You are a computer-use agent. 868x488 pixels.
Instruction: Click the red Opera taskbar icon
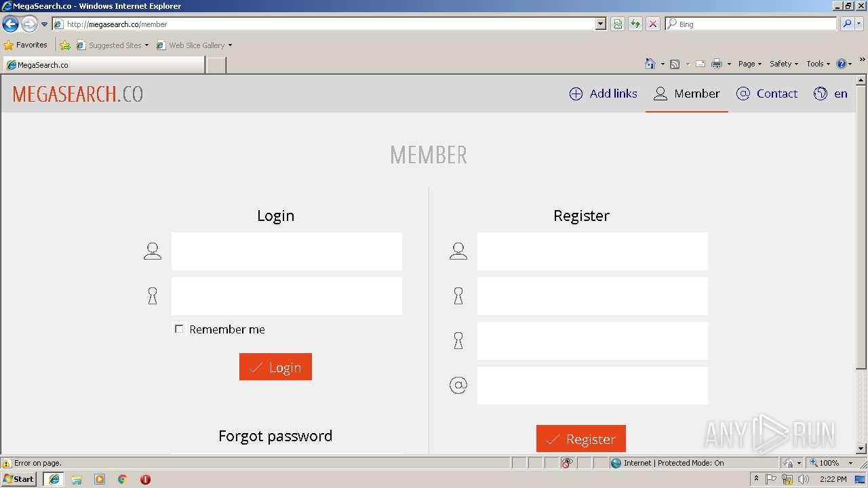click(x=145, y=479)
